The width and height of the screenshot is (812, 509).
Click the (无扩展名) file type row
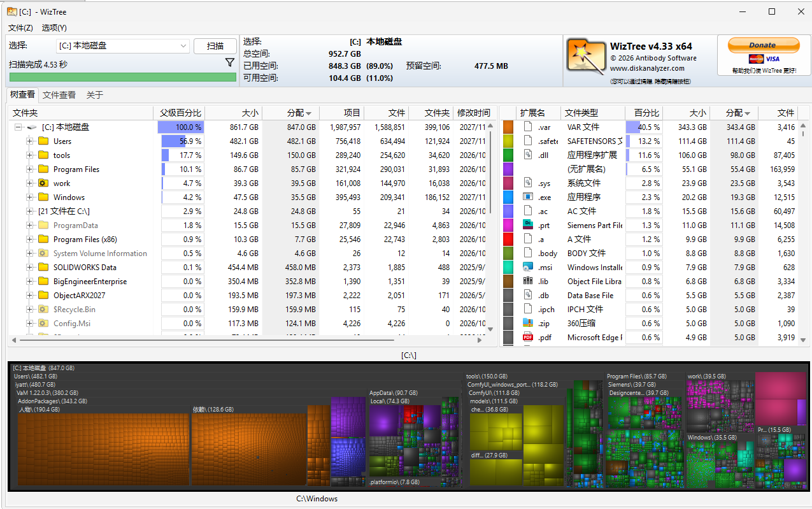[650, 169]
